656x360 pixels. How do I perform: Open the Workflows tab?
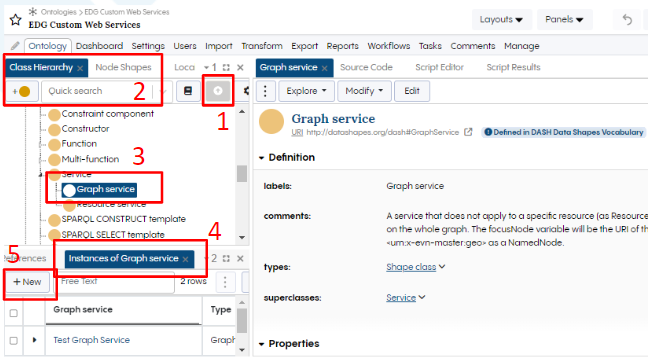(x=389, y=46)
